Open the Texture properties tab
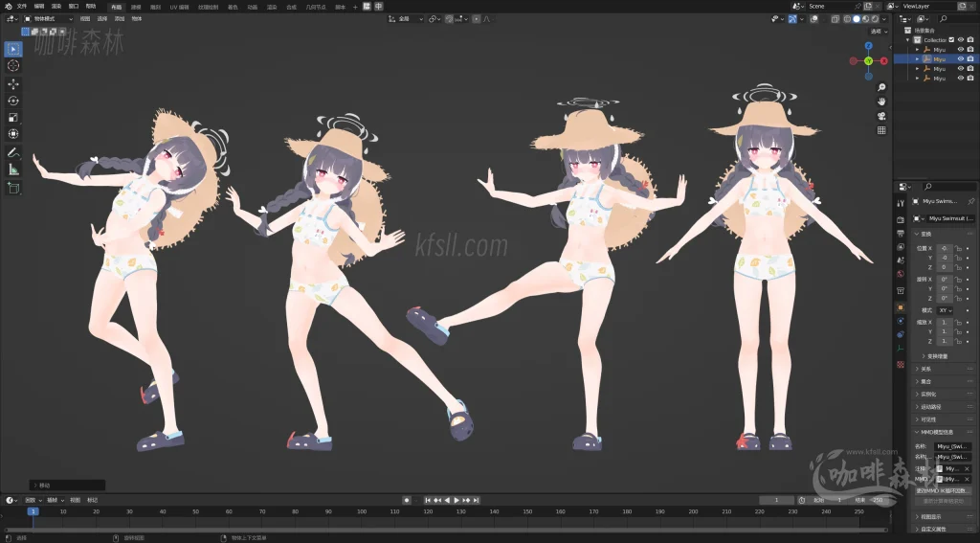 pyautogui.click(x=900, y=364)
